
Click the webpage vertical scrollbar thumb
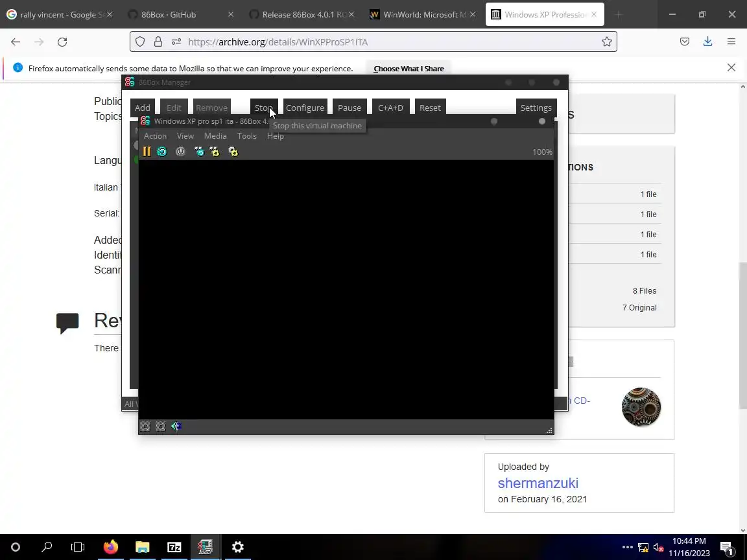coord(742,334)
